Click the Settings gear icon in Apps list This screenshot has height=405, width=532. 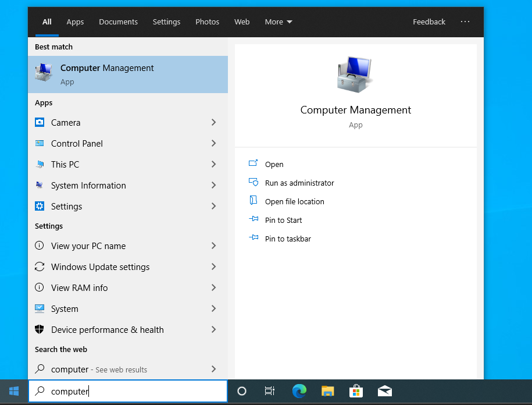[40, 206]
